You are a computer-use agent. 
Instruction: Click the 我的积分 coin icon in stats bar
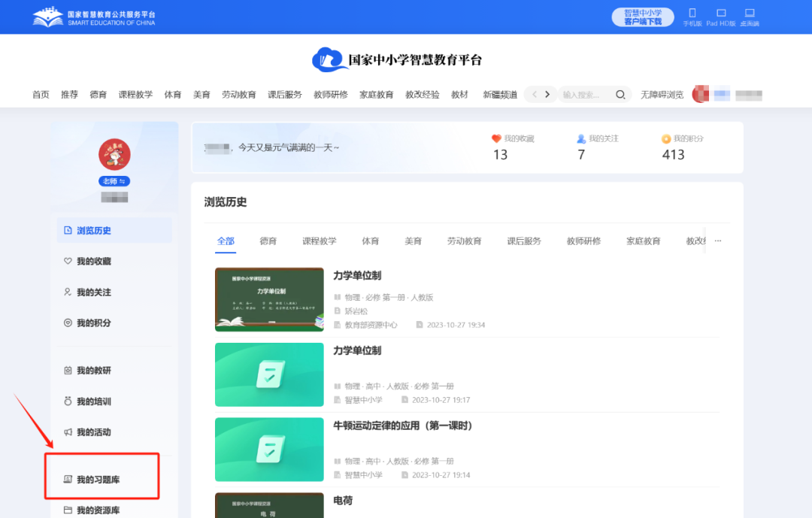665,139
